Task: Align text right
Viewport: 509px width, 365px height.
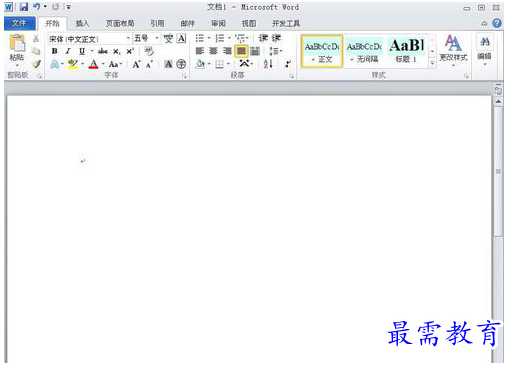Action: pyautogui.click(x=227, y=51)
